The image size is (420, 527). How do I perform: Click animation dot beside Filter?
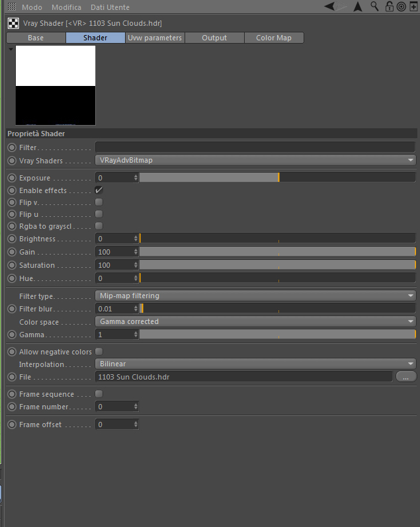[x=12, y=147]
